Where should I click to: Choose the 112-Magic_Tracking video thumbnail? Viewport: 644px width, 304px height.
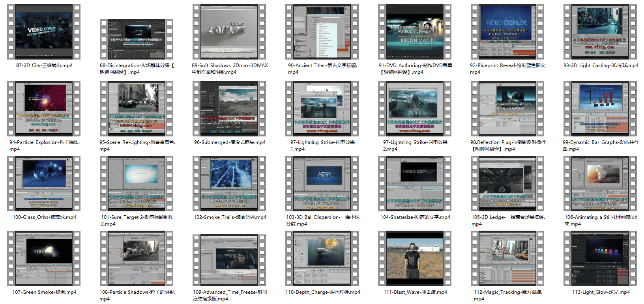(507, 258)
